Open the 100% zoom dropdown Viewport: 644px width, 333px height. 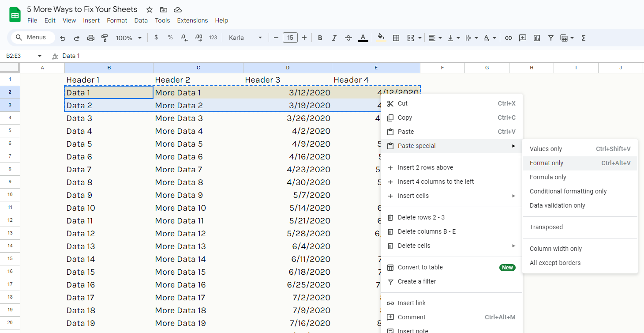(x=128, y=38)
